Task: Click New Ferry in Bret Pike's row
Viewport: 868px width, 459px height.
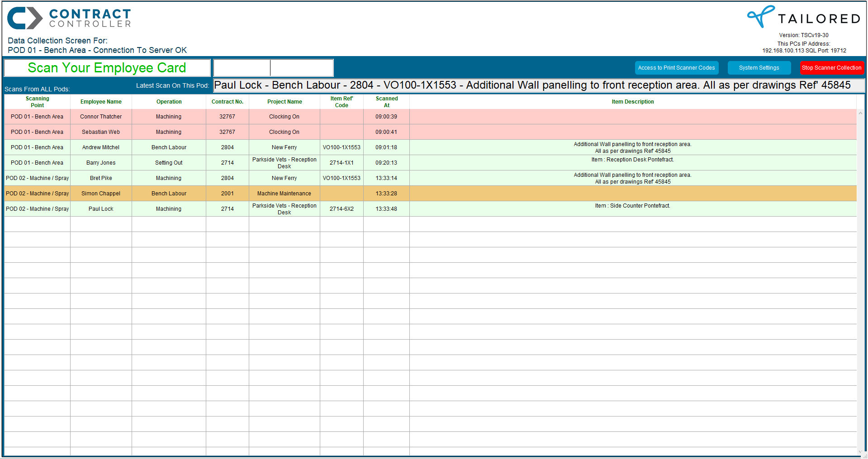Action: pyautogui.click(x=285, y=178)
